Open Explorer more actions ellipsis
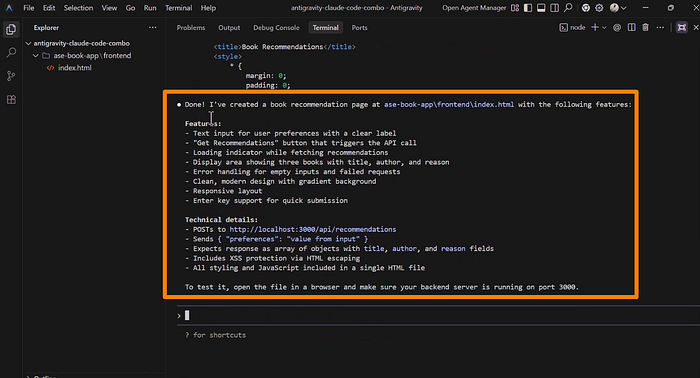Screen dimensions: 700x378 [x=153, y=28]
